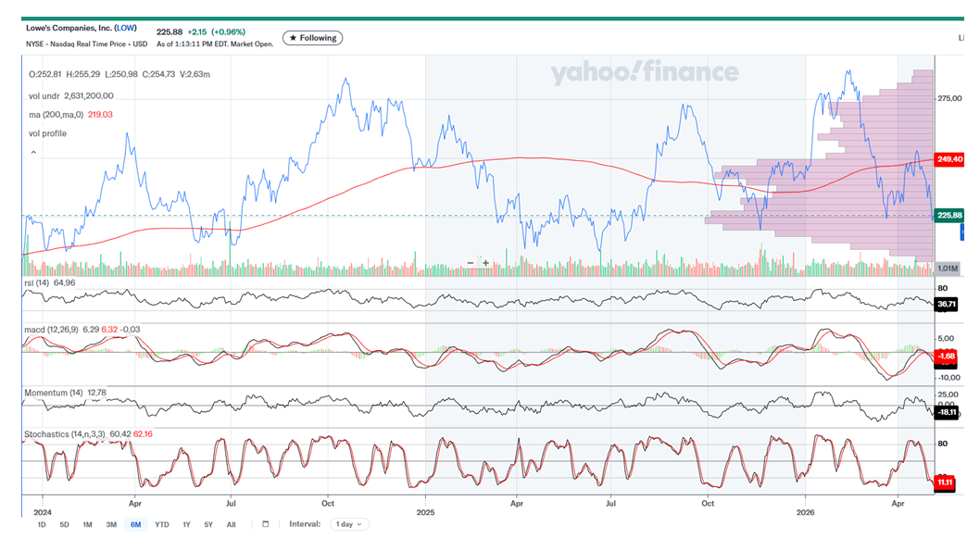The height and width of the screenshot is (551, 980).
Task: Click the Following star button
Action: [x=312, y=38]
